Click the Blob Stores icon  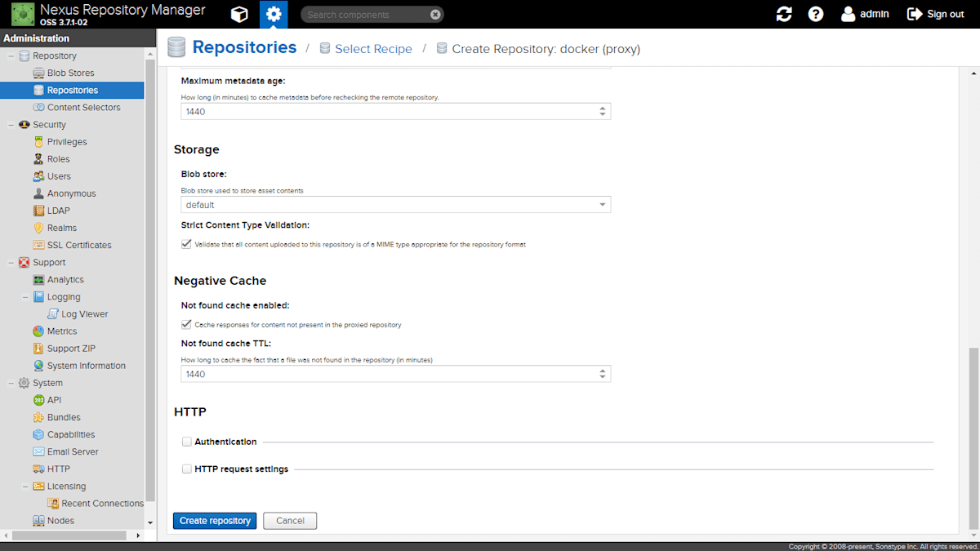pyautogui.click(x=38, y=73)
